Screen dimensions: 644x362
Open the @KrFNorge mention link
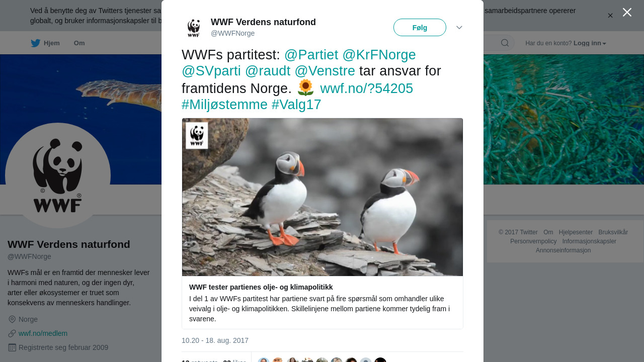[379, 55]
